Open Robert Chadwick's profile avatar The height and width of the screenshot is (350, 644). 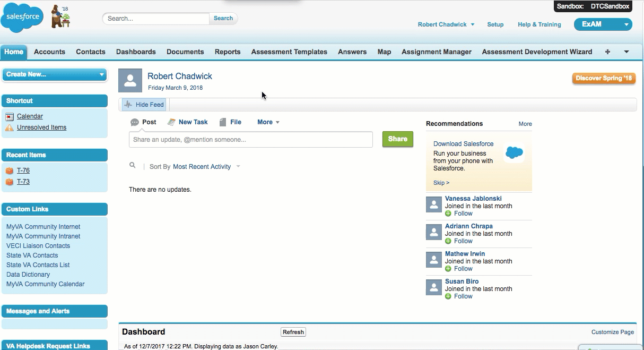coord(130,80)
